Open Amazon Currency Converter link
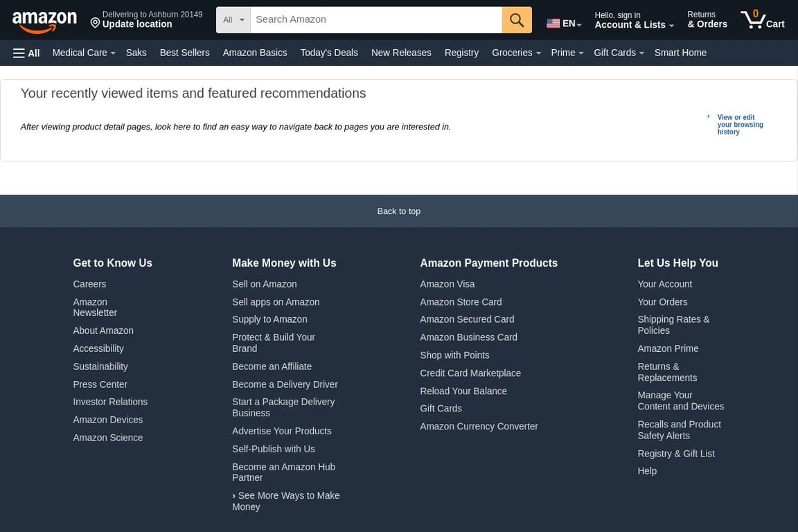The height and width of the screenshot is (532, 798). 479,427
